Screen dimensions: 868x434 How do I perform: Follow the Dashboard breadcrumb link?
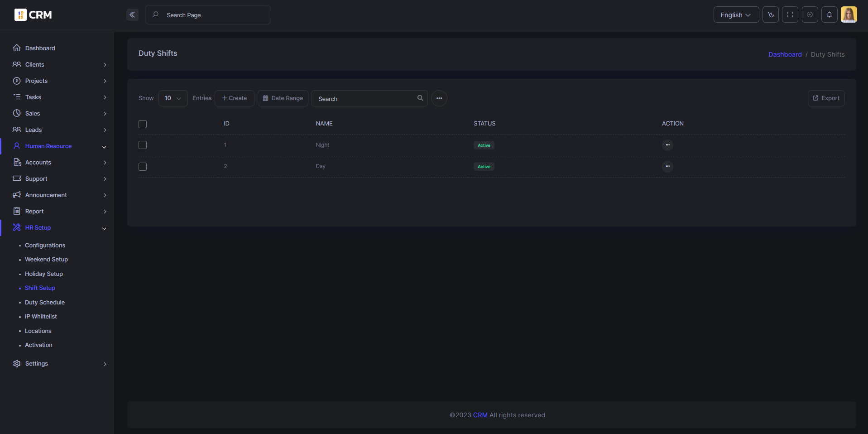[x=785, y=54]
